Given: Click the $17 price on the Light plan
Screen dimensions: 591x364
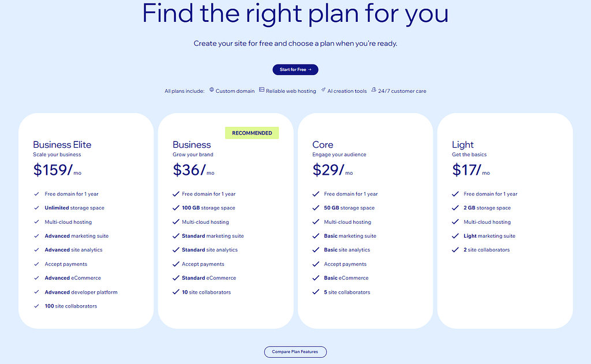Looking at the screenshot, I should point(465,169).
